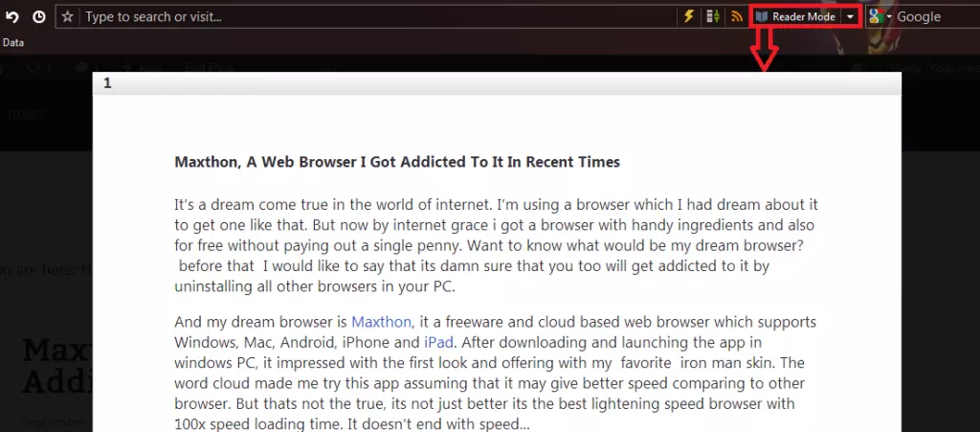Bookmark page with the star icon
Viewport: 980px width, 432px height.
(68, 17)
